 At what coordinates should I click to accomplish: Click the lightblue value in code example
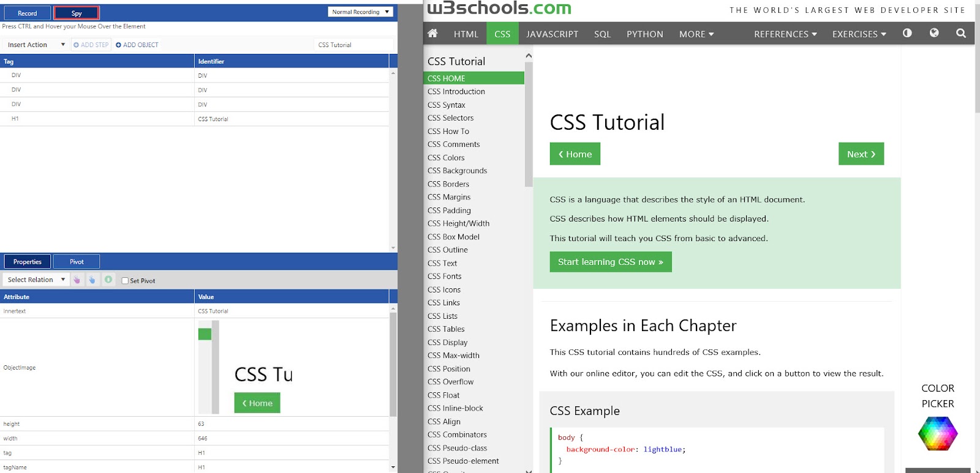pos(663,449)
